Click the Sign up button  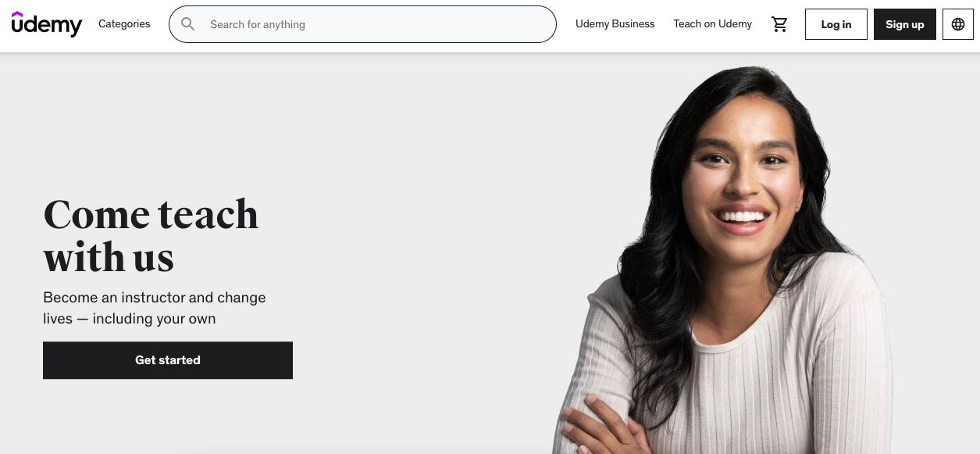(x=905, y=24)
